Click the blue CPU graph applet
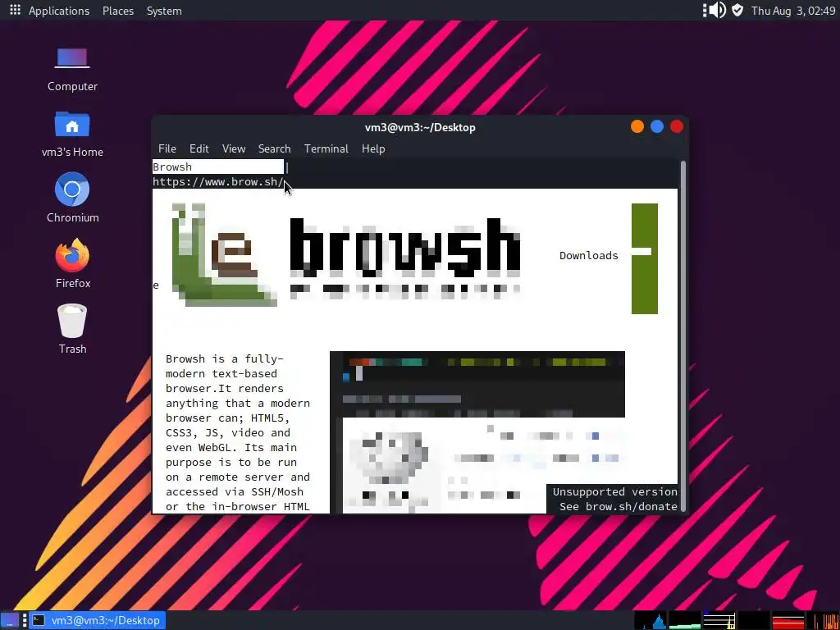 650,620
